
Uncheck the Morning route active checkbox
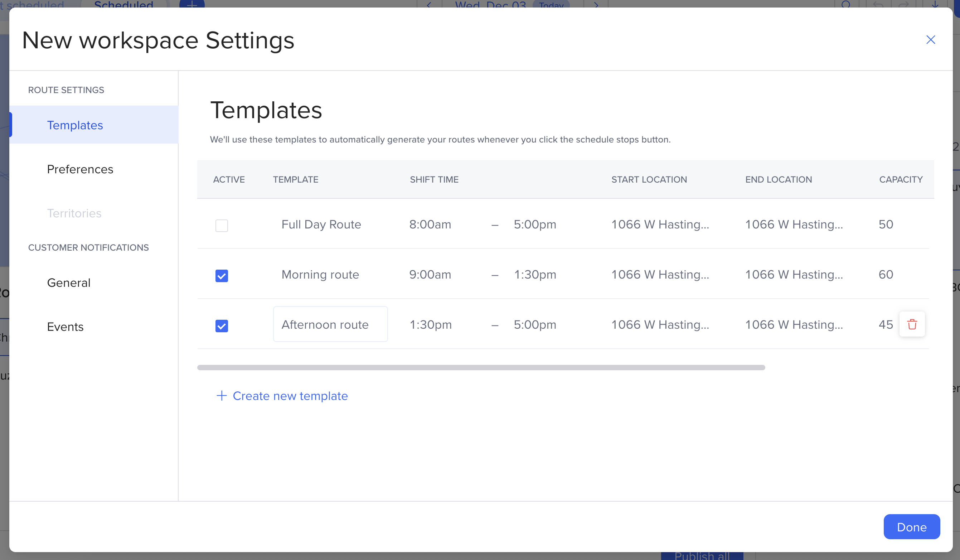pyautogui.click(x=221, y=275)
